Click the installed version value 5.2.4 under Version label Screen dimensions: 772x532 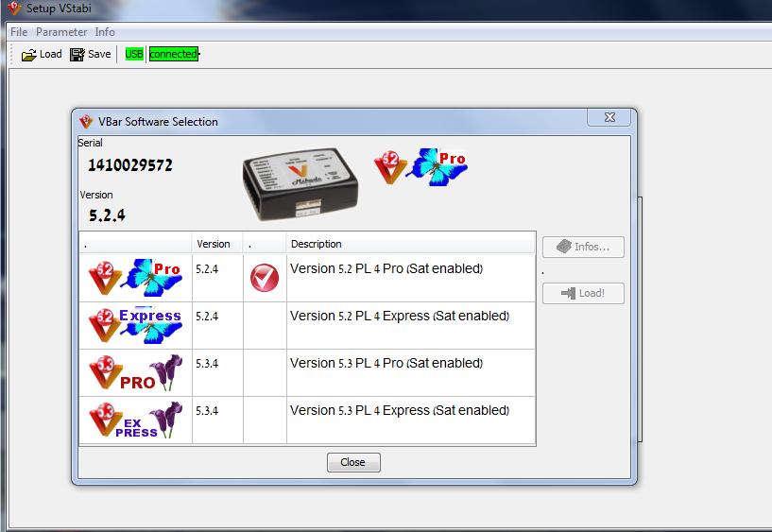(x=108, y=215)
